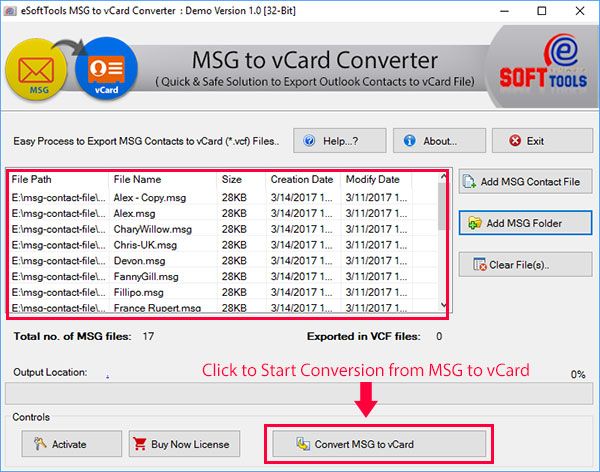Choose Add MSG Folder
This screenshot has height=472, width=600.
[525, 223]
